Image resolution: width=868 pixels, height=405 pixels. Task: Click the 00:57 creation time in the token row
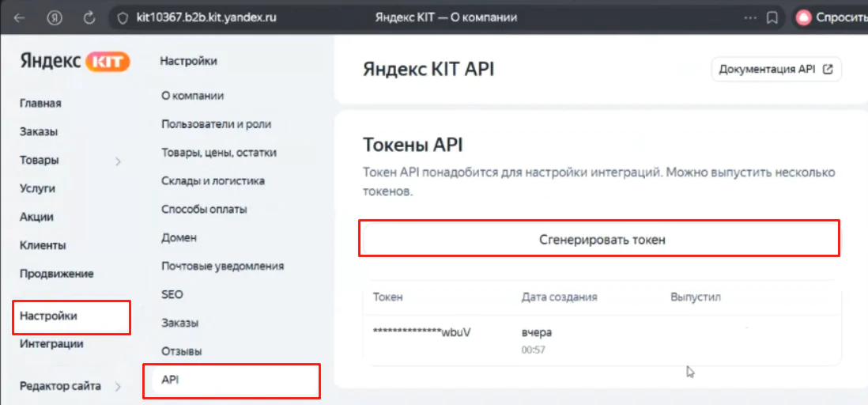tap(533, 350)
